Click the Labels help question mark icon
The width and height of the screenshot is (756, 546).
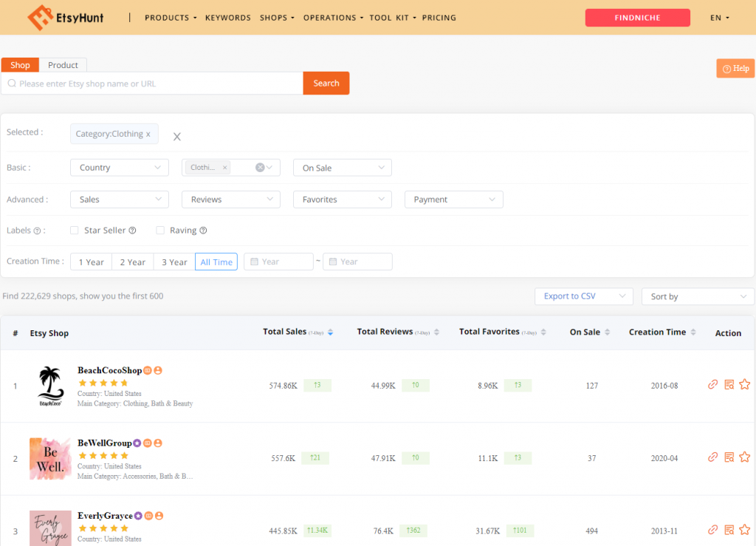coord(37,231)
